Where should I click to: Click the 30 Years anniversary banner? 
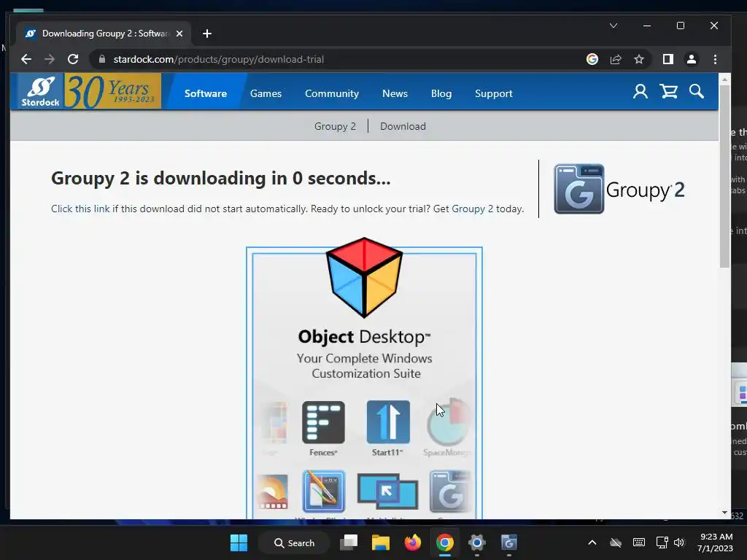pos(112,91)
